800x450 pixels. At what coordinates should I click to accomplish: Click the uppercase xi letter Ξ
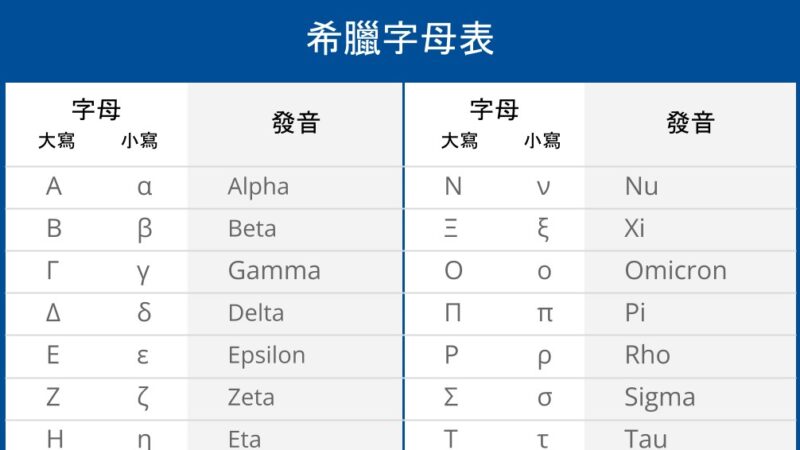point(452,229)
